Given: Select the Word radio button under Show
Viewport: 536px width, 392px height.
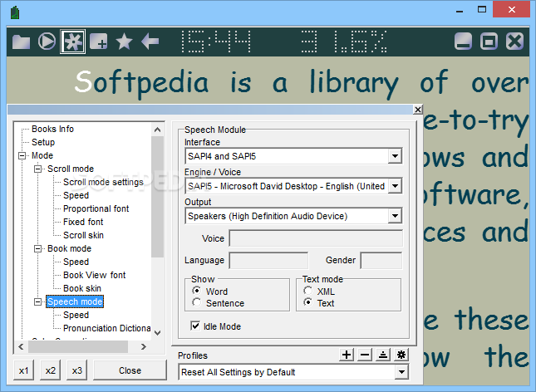Looking at the screenshot, I should coord(197,291).
